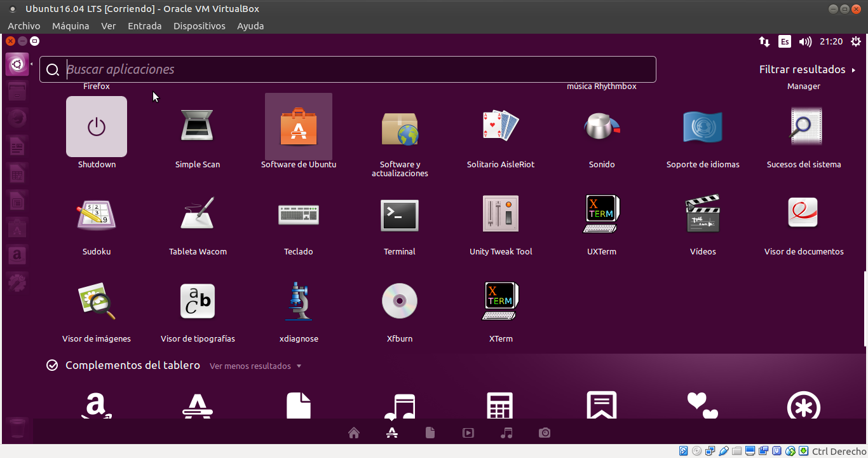Open the network indicator
The width and height of the screenshot is (868, 458).
[x=764, y=41]
